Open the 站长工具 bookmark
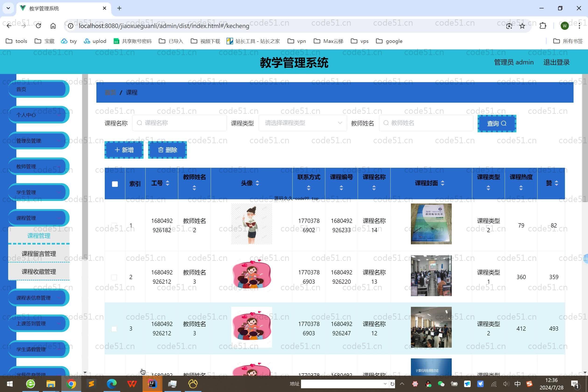The height and width of the screenshot is (392, 588). [253, 41]
